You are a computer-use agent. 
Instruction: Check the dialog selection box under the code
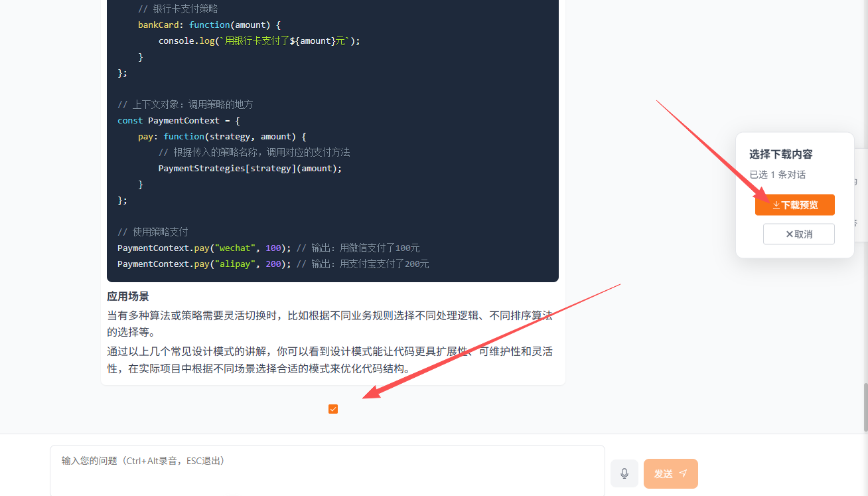332,409
